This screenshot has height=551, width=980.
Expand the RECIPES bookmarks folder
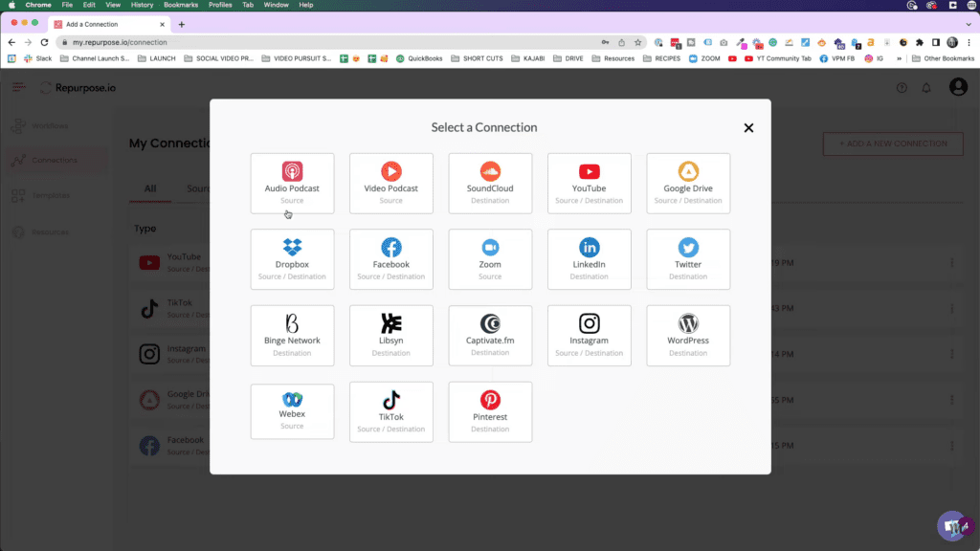[661, 58]
